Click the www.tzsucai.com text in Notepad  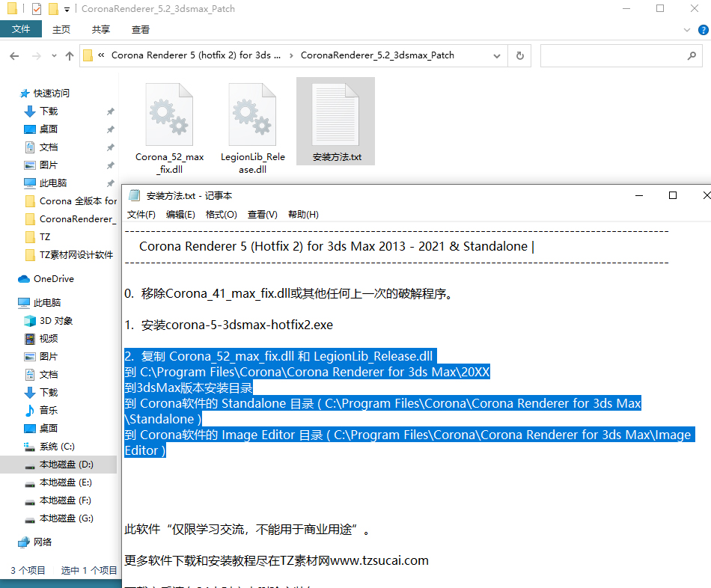379,561
